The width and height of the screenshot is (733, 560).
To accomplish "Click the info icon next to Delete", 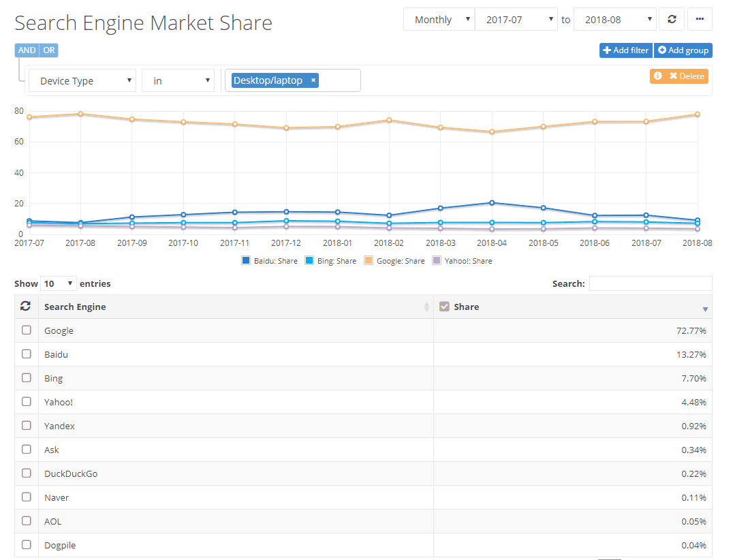I will [658, 76].
